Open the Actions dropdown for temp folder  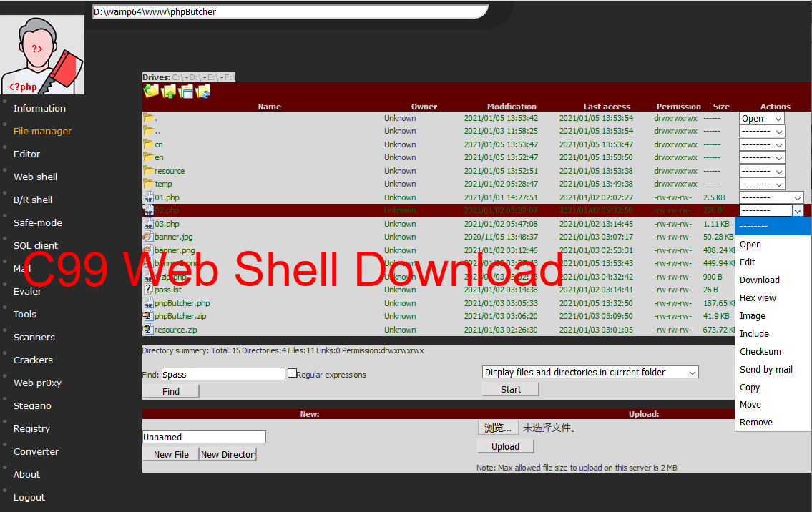point(762,184)
